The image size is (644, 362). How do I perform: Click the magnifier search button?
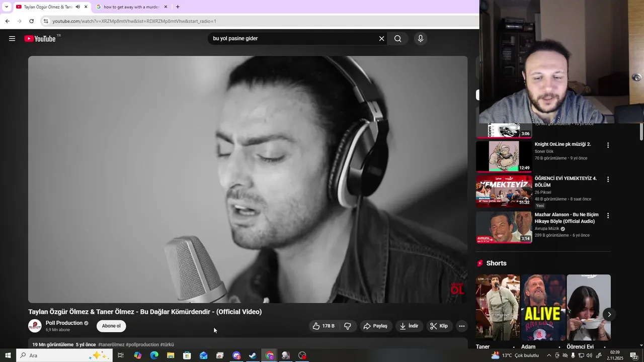tap(398, 39)
